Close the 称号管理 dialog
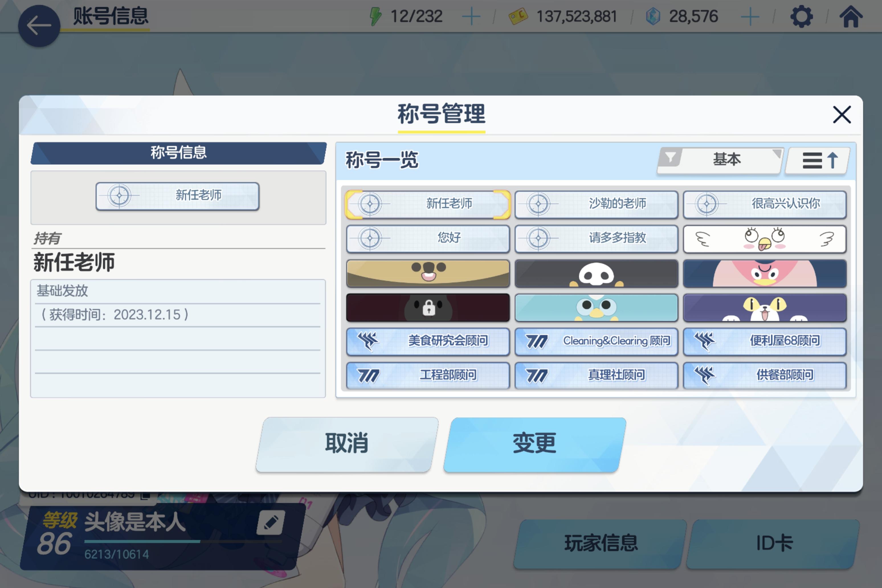The height and width of the screenshot is (588, 882). point(842,114)
